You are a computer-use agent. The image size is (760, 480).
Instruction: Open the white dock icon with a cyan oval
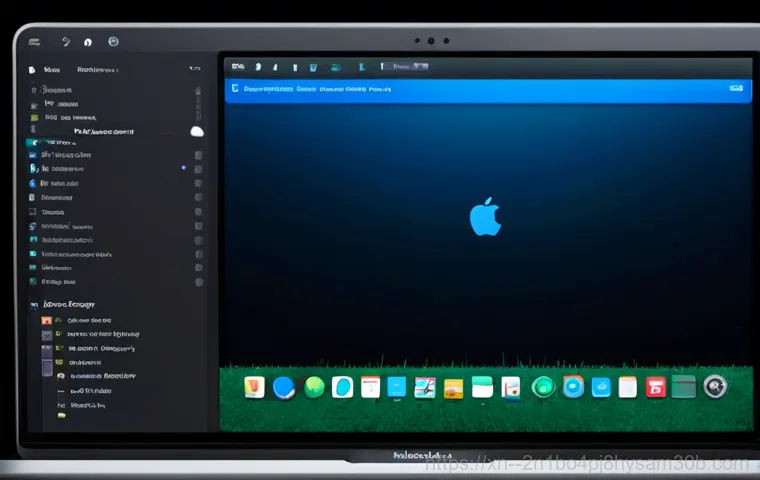pos(342,387)
